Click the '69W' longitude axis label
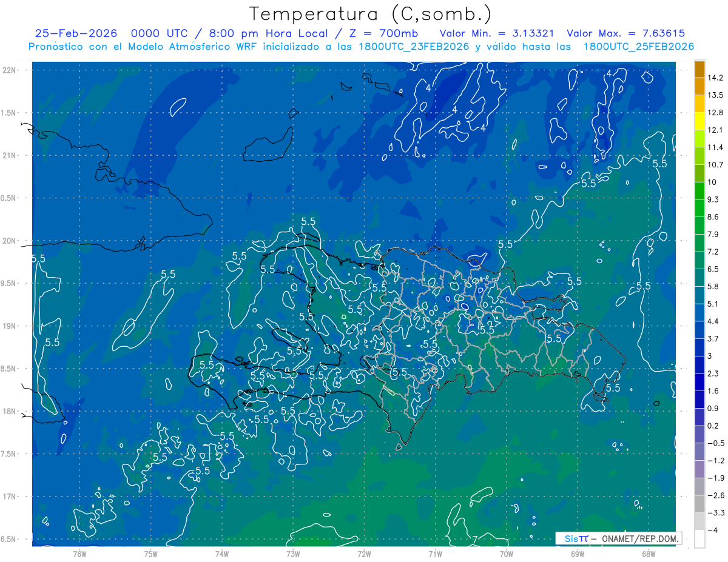Screen dimensions: 728x562 578,554
